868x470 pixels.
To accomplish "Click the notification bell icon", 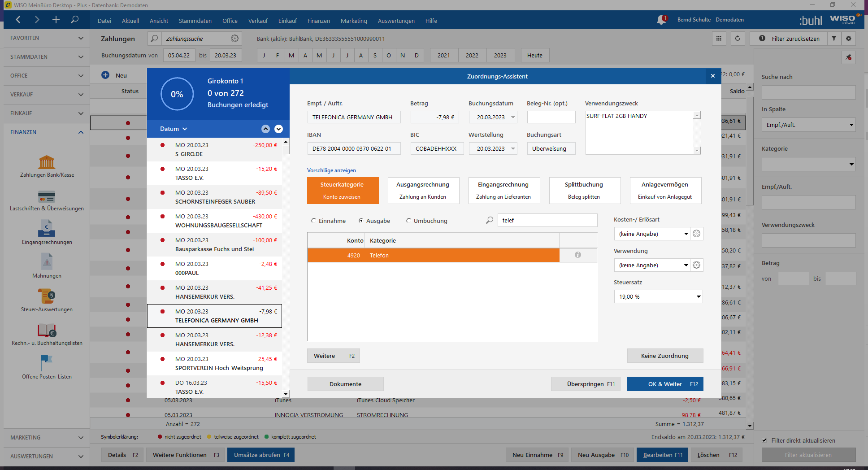I will pyautogui.click(x=661, y=20).
